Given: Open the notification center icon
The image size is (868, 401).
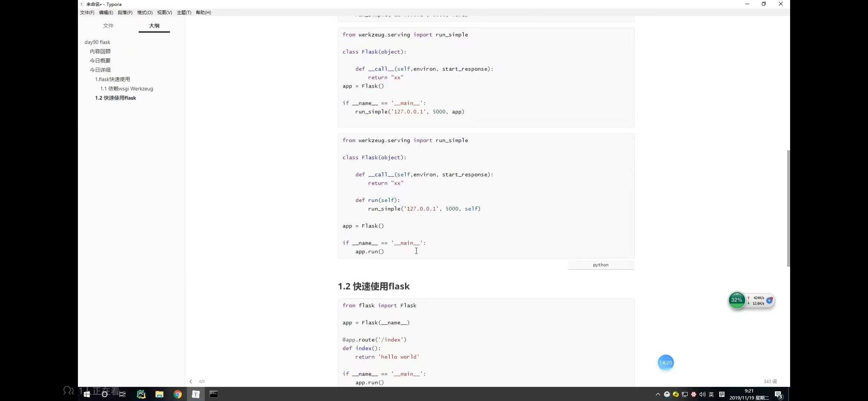Looking at the screenshot, I should pos(779,394).
